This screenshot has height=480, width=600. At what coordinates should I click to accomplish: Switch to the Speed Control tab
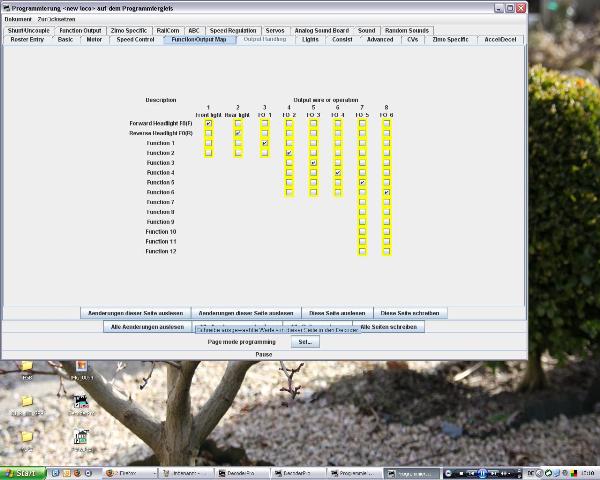(135, 39)
